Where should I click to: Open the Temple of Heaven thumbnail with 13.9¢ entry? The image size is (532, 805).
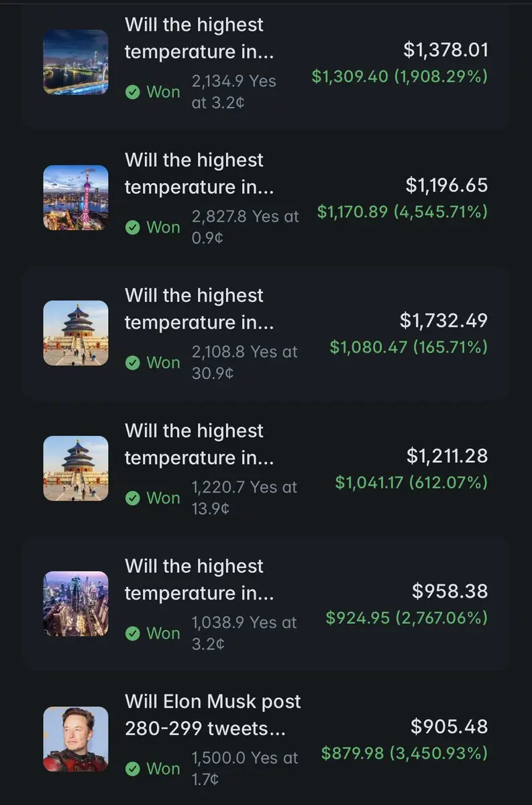[x=75, y=469]
